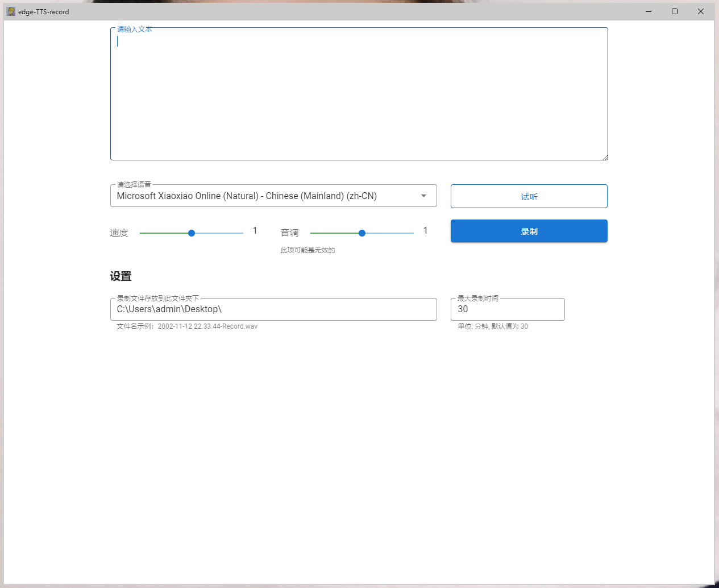Click the dropdown arrow of the voice selector
This screenshot has width=719, height=588.
(423, 196)
